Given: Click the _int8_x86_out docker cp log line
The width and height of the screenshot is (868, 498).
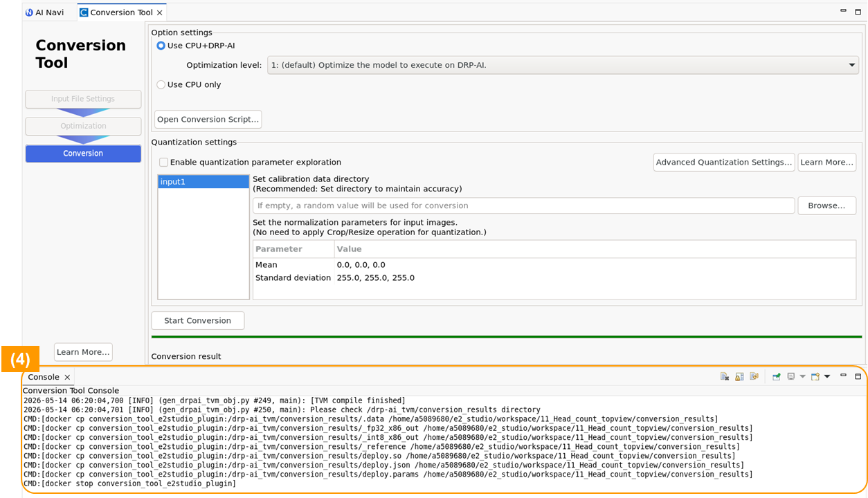Looking at the screenshot, I should click(388, 438).
